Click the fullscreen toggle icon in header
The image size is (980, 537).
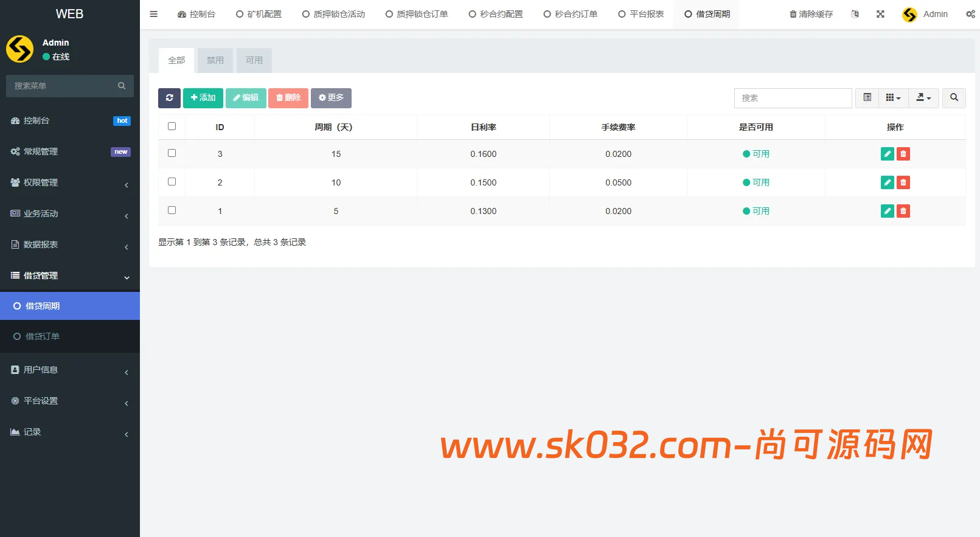(x=880, y=14)
